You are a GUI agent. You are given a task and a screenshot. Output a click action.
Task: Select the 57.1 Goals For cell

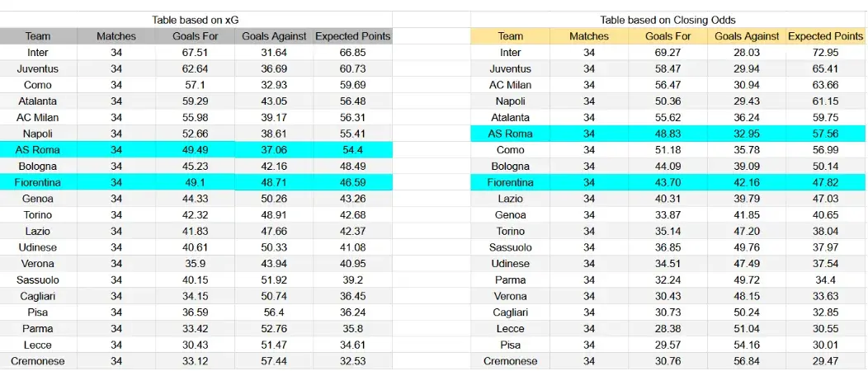196,85
